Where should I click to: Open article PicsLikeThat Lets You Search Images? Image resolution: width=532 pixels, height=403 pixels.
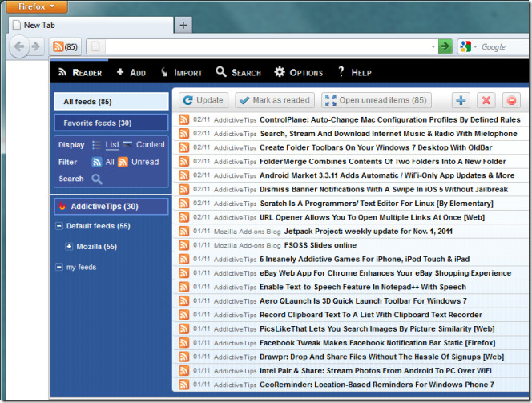(x=377, y=328)
